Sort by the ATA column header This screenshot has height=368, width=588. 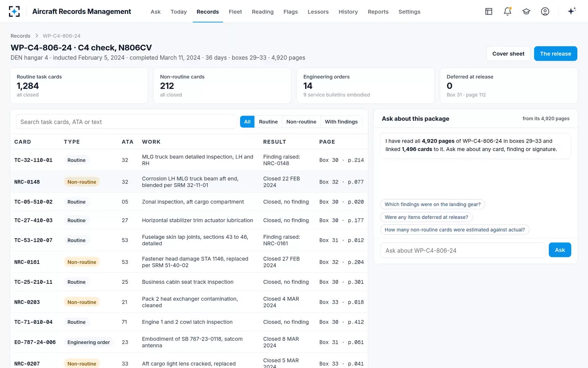point(127,142)
